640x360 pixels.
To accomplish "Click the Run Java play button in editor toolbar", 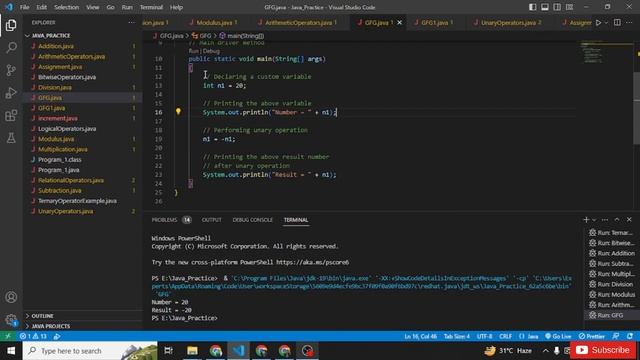I will (x=598, y=23).
